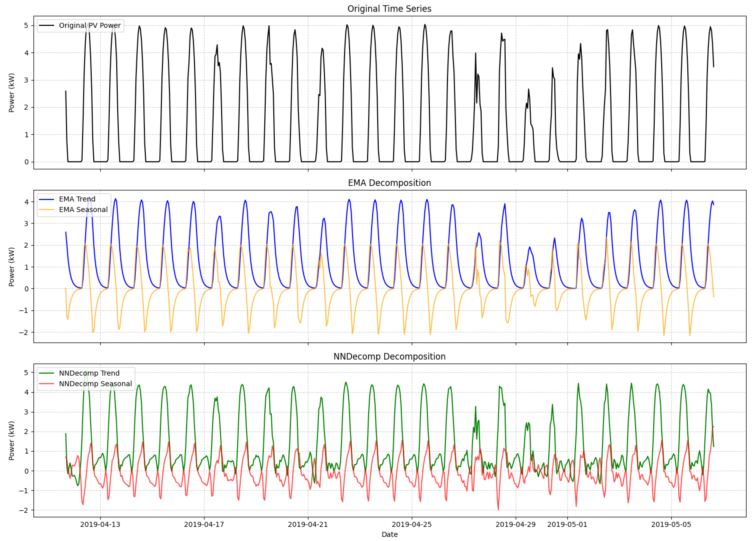Click the blue EMA Trend legend line

47,199
